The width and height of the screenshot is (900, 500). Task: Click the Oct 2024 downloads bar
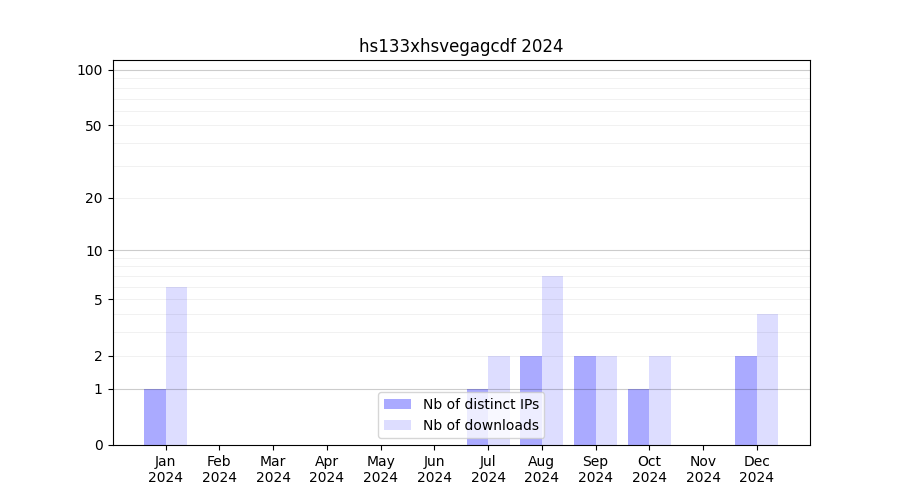660,400
